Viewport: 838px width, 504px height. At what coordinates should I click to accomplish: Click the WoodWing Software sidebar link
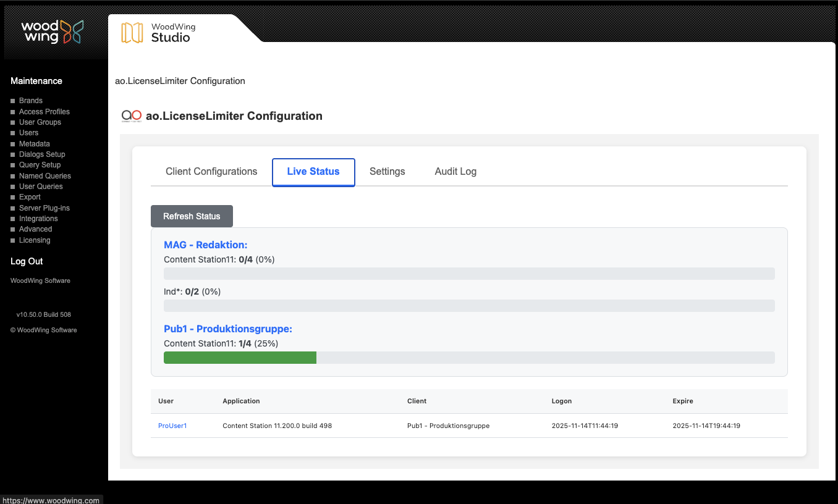[40, 280]
